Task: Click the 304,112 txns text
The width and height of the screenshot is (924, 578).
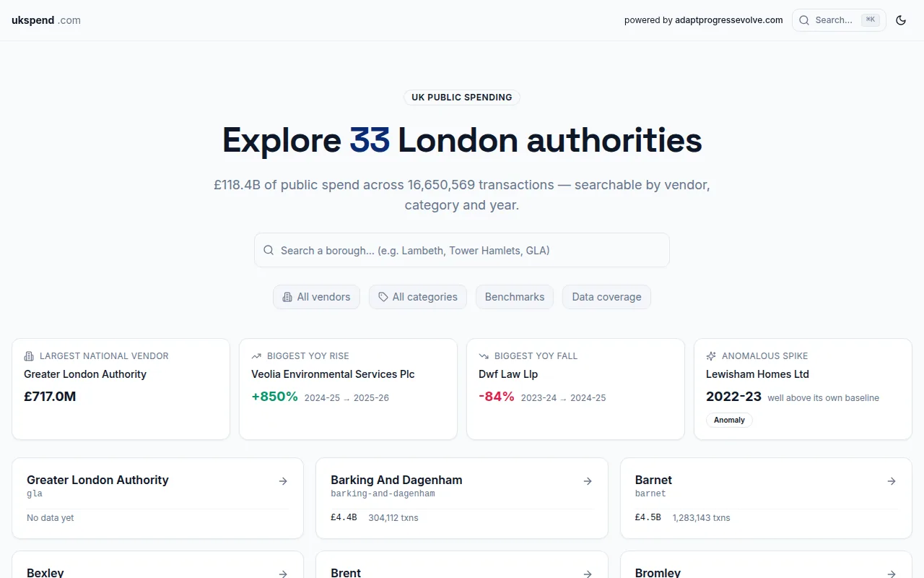Action: pyautogui.click(x=393, y=518)
